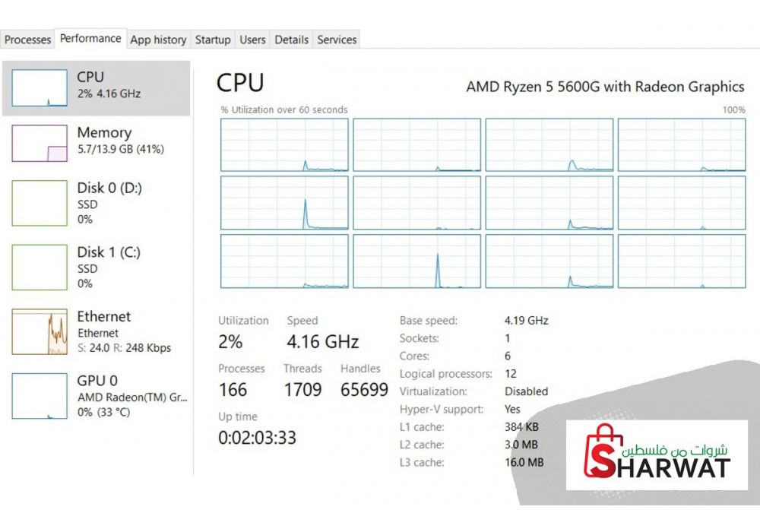Select the Ethernet activity graph thumbnail
Image resolution: width=760 pixels, height=532 pixels.
(x=40, y=331)
